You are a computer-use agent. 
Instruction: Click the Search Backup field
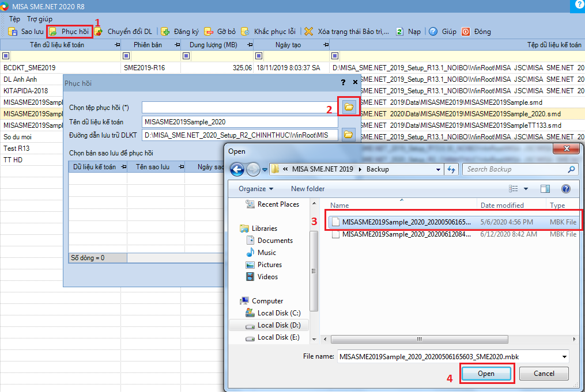pos(520,170)
